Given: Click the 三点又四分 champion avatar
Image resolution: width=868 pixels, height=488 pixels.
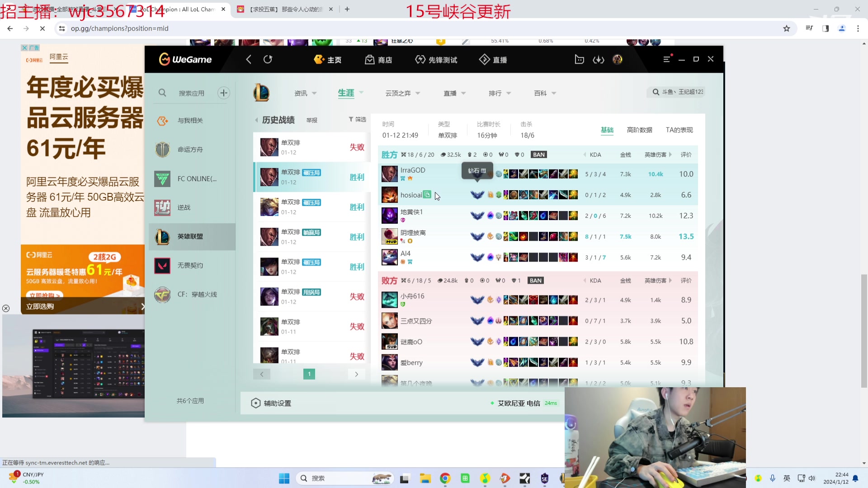Looking at the screenshot, I should (x=390, y=321).
